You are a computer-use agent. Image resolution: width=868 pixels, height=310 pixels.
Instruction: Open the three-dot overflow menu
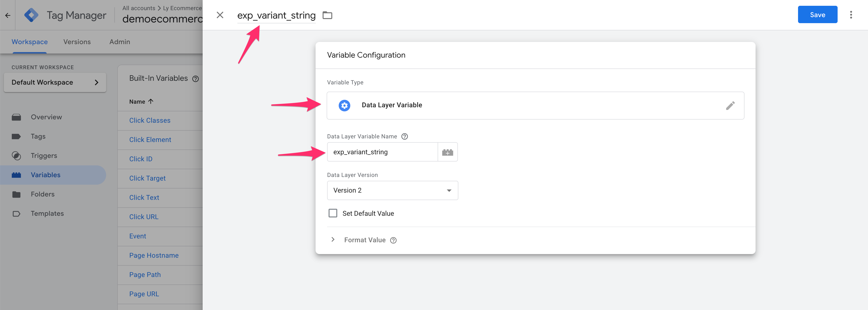[852, 14]
